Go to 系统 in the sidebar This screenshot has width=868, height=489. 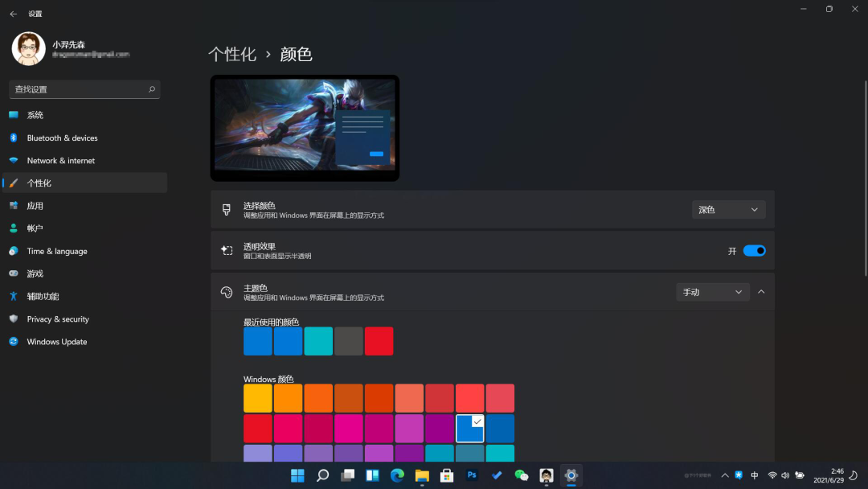(x=35, y=115)
